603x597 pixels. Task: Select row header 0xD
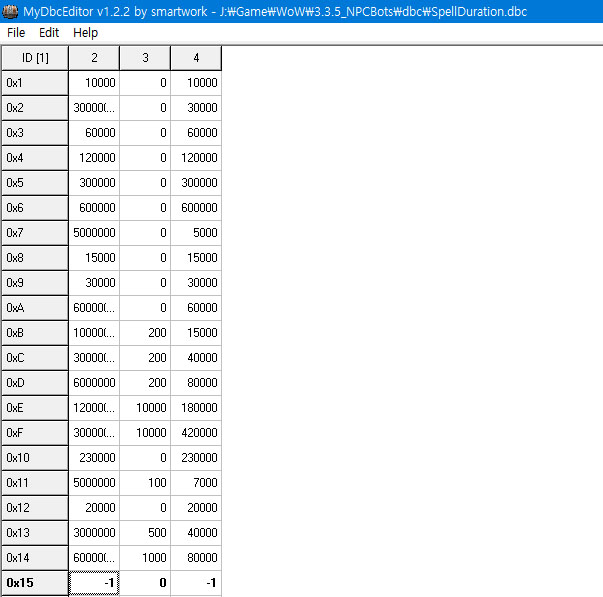coord(35,383)
